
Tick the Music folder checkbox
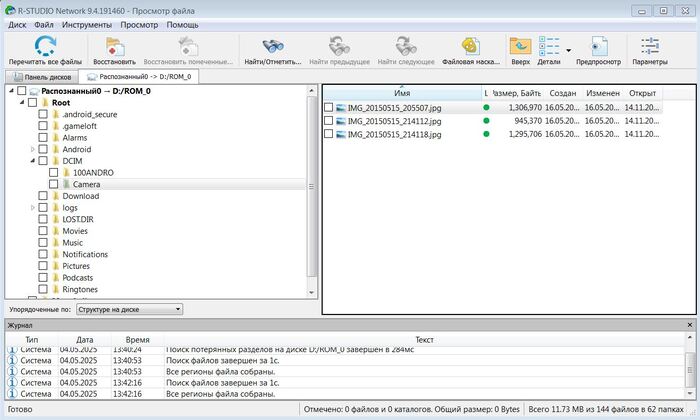click(43, 242)
